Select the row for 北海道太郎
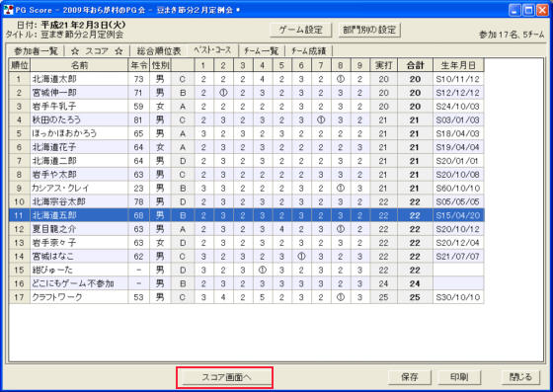 [x=246, y=79]
